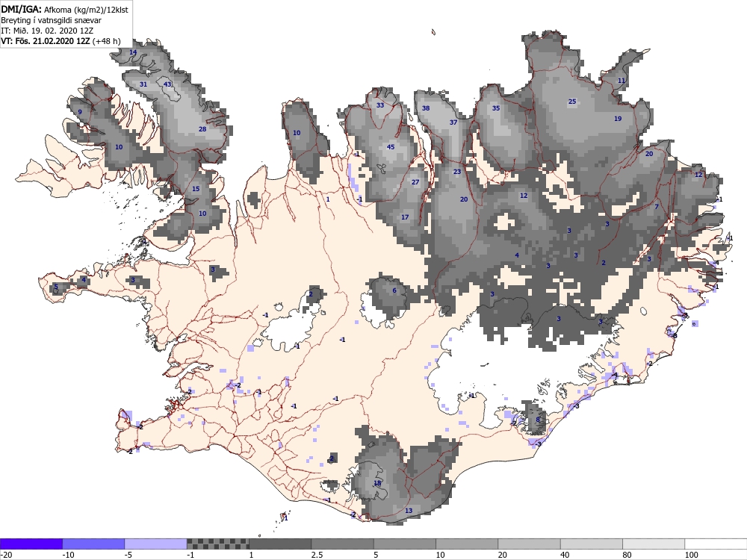The height and width of the screenshot is (560, 747).
Task: Click the dark blue -20 to -10 legend swatch
Action: point(31,544)
